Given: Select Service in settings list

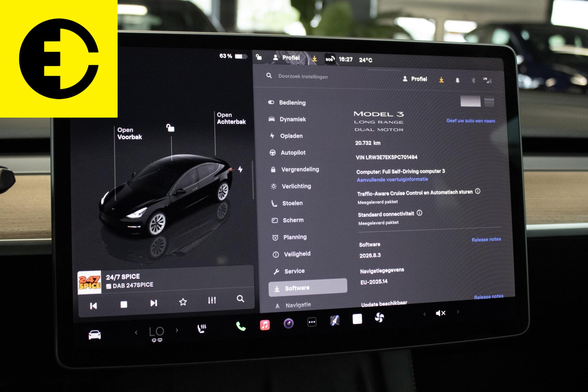Looking at the screenshot, I should coord(289,271).
